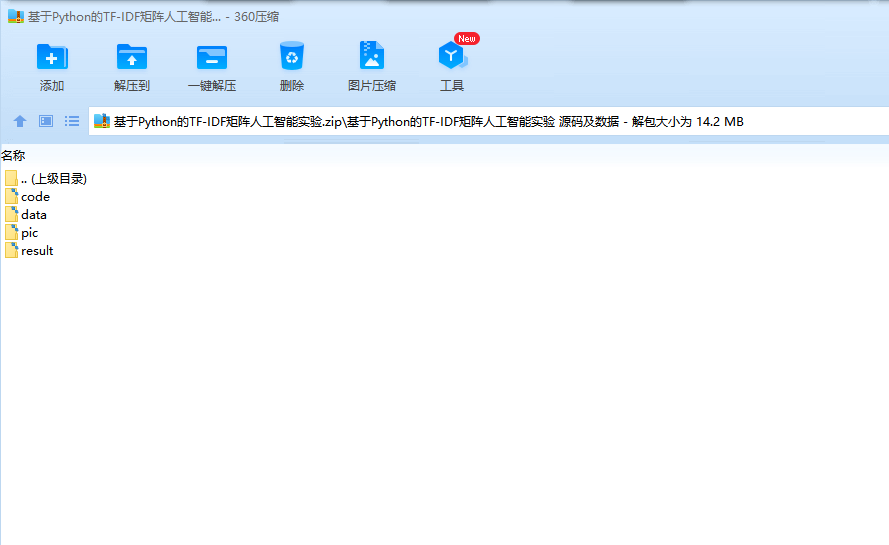The width and height of the screenshot is (889, 545).
Task: Click the 360压缩 window title text
Action: 257,17
